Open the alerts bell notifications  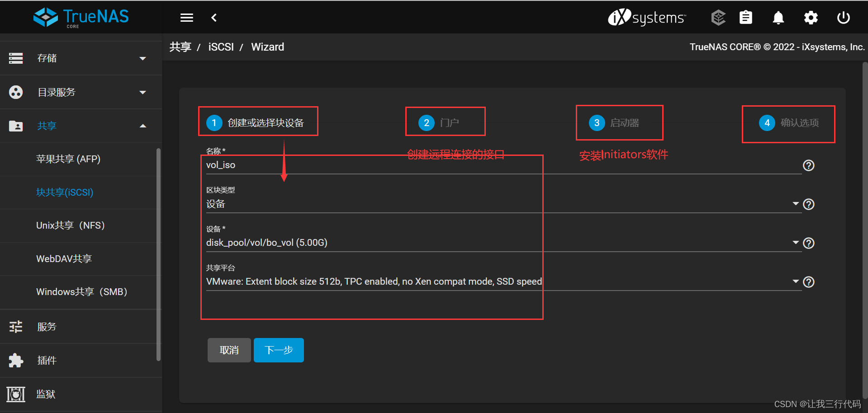tap(778, 18)
